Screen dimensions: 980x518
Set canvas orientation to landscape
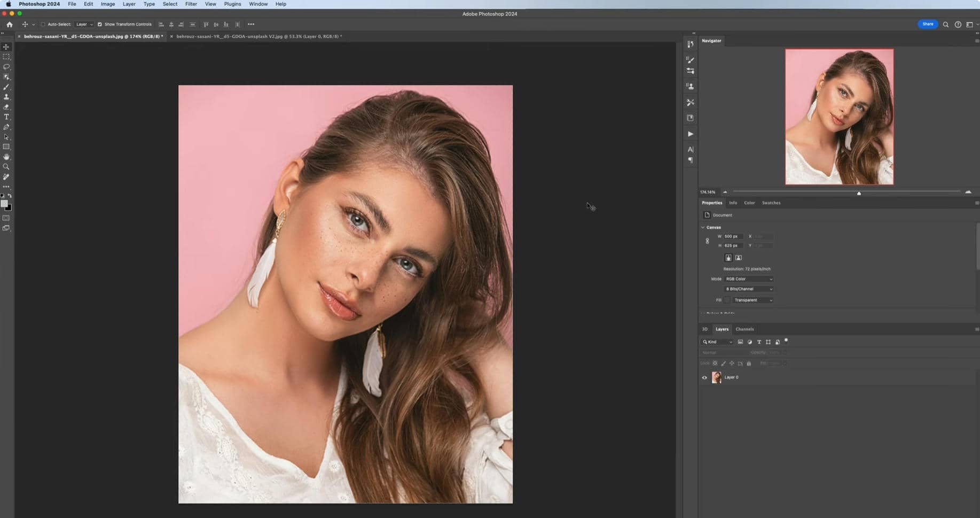(x=739, y=258)
